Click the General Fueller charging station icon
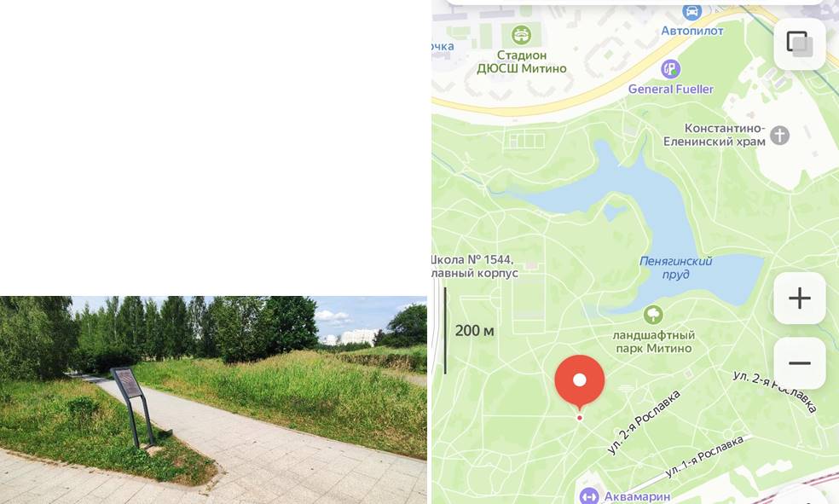The height and width of the screenshot is (504, 839). pyautogui.click(x=670, y=69)
